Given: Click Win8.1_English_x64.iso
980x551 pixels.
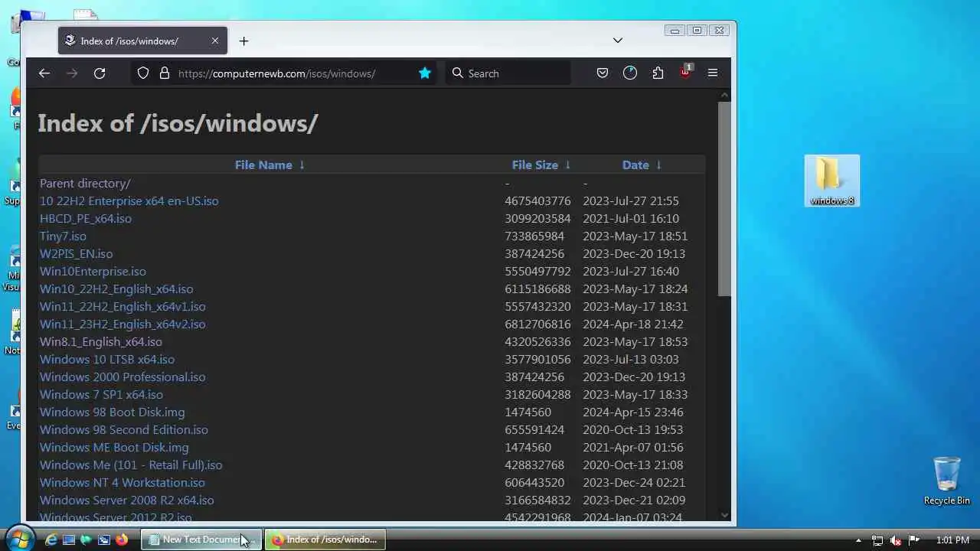Looking at the screenshot, I should pos(101,342).
